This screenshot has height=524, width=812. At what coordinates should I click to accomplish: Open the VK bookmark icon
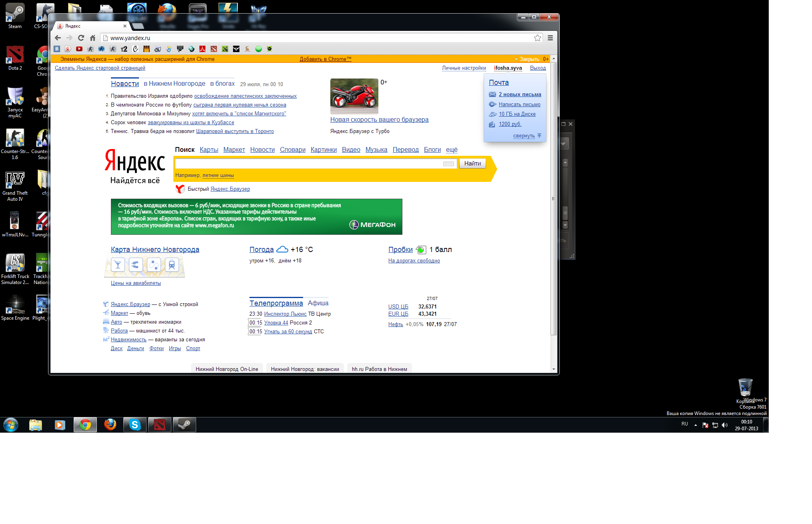point(57,49)
